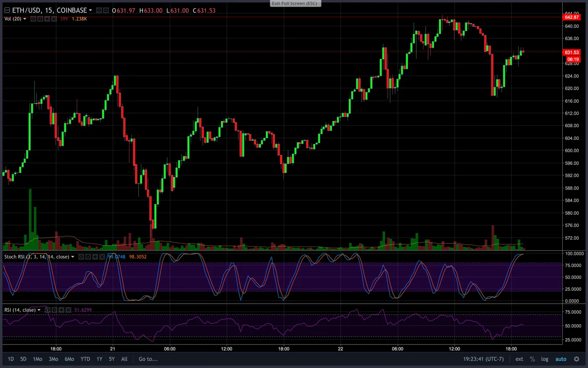Remove the Stoch RSI indicator
The image size is (588, 368).
pyautogui.click(x=102, y=257)
